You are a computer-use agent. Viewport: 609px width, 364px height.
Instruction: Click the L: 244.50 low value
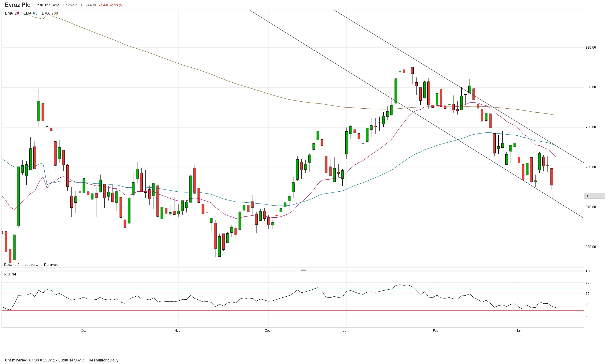pyautogui.click(x=89, y=5)
